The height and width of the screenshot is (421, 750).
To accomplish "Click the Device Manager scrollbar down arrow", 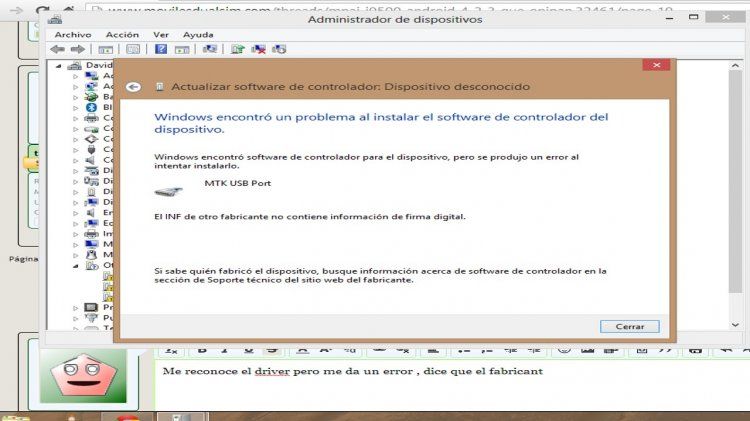I will click(735, 325).
